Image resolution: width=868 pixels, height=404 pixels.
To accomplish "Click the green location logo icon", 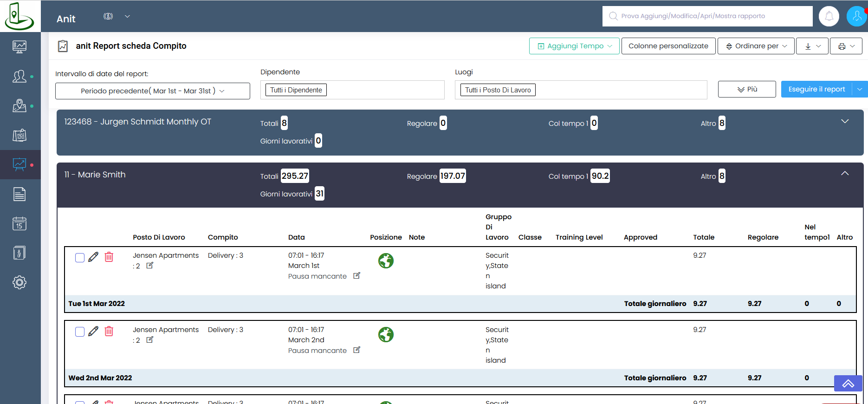I will click(x=19, y=16).
